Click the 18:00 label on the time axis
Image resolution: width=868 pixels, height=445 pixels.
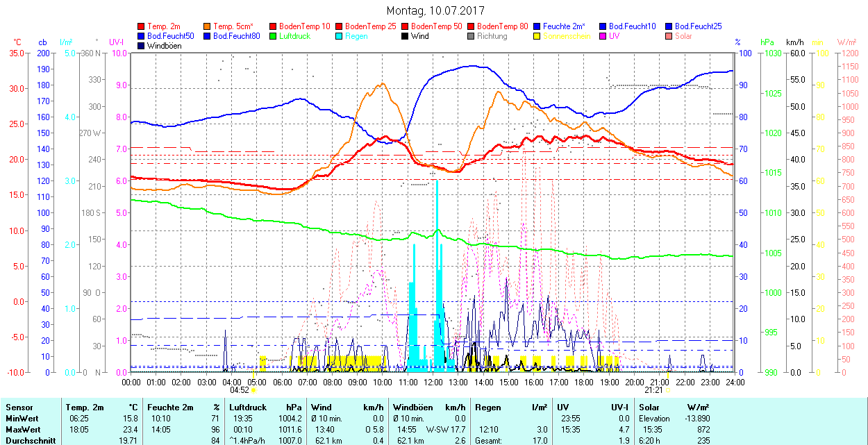(x=584, y=382)
